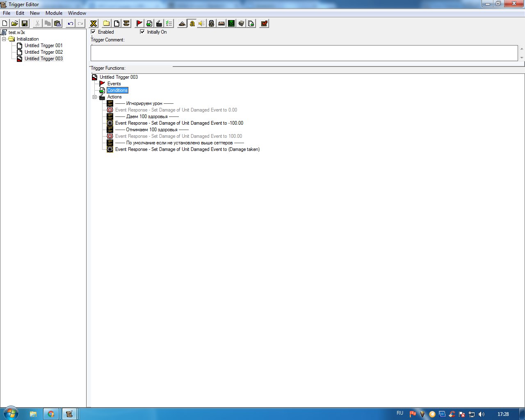Click the Trigger Comment scrollbar up arrow

coord(521,49)
